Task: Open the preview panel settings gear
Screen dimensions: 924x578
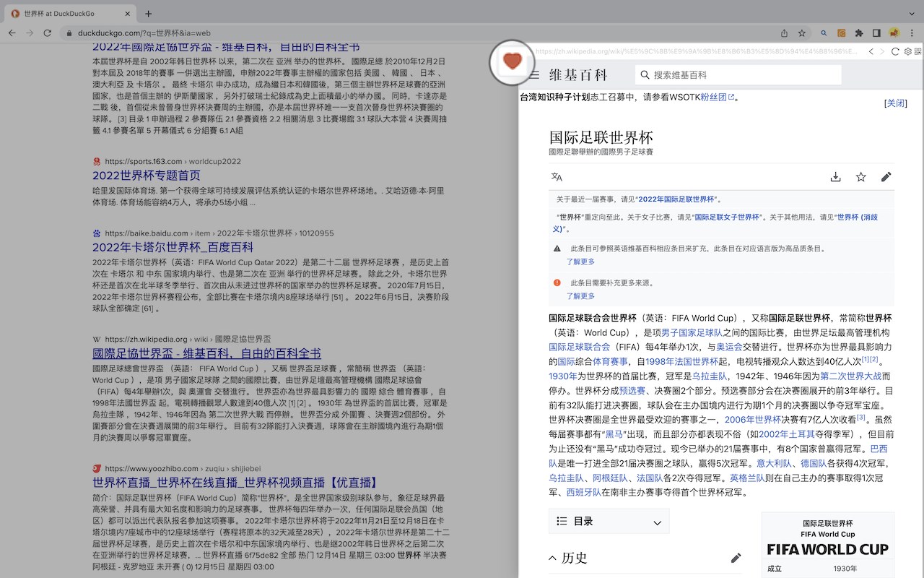Action: click(907, 52)
